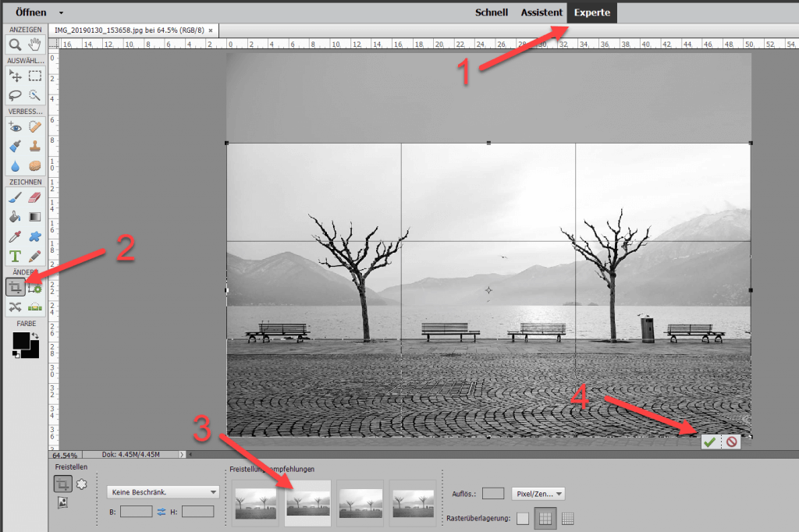This screenshot has width=799, height=532.
Task: Select the Hand tool
Action: pos(34,44)
